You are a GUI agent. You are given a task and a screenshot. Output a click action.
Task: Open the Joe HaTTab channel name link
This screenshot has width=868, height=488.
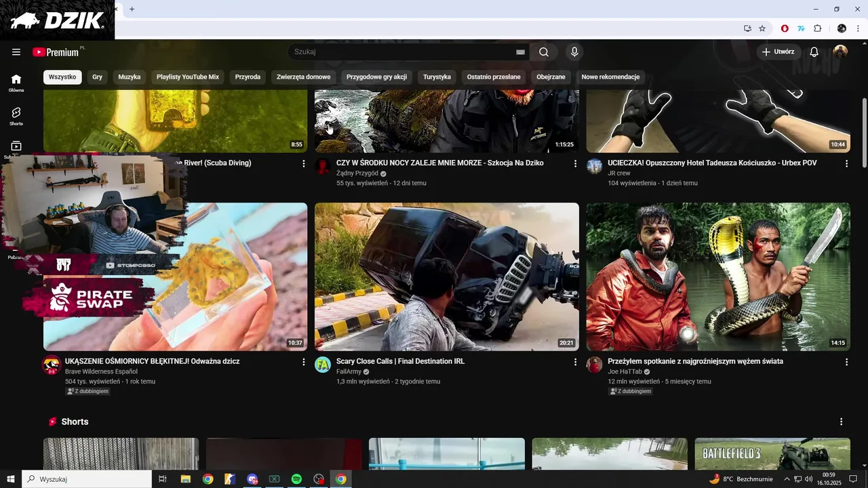[625, 371]
